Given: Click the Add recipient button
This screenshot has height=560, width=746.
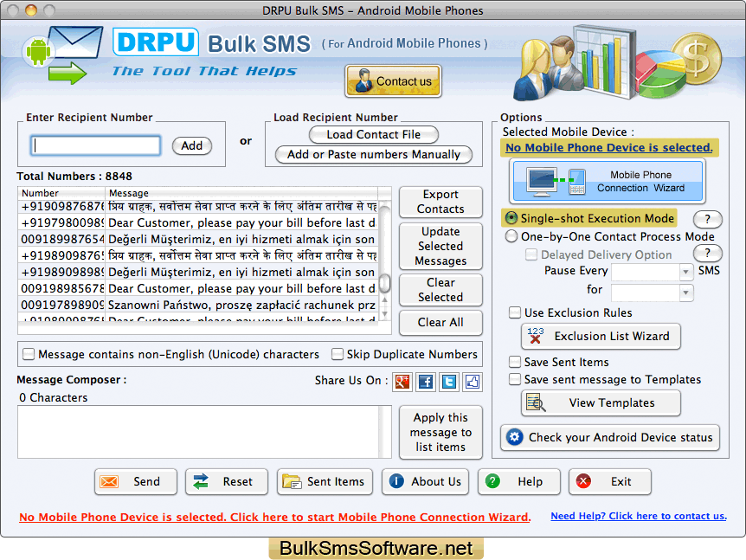Looking at the screenshot, I should tap(192, 145).
